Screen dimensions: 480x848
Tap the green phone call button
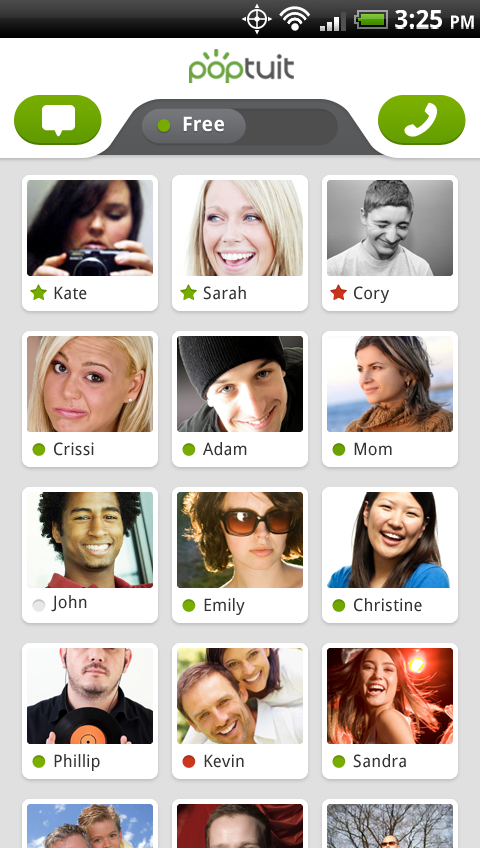tap(422, 120)
